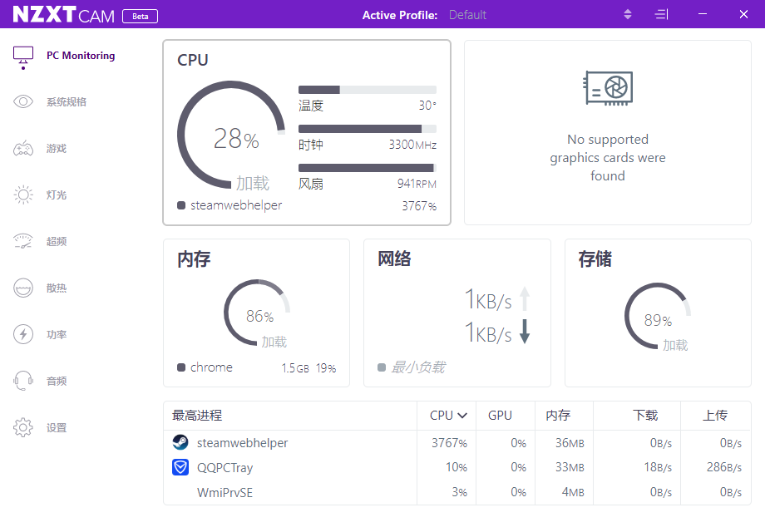The width and height of the screenshot is (765, 532).
Task: Open the 网络 card title
Action: pos(394,259)
